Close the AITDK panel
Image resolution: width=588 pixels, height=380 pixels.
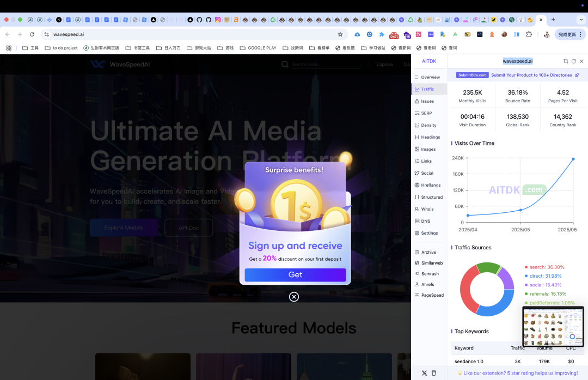[581, 61]
